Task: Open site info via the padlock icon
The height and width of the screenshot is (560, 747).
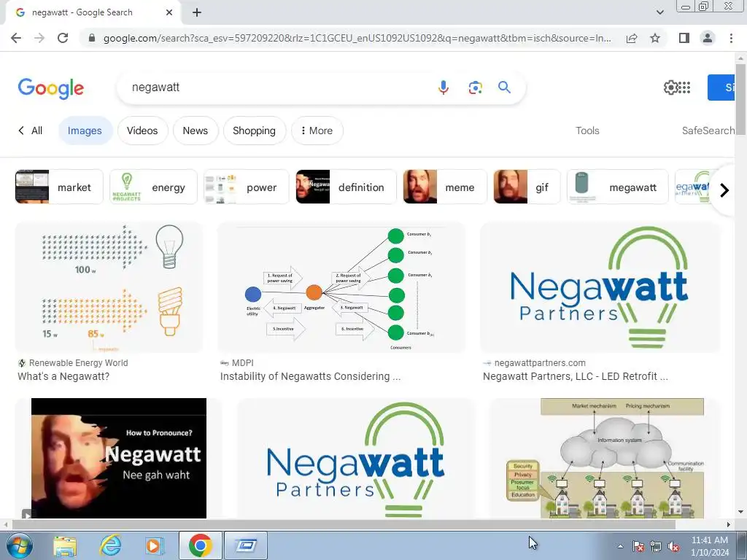Action: pos(92,38)
